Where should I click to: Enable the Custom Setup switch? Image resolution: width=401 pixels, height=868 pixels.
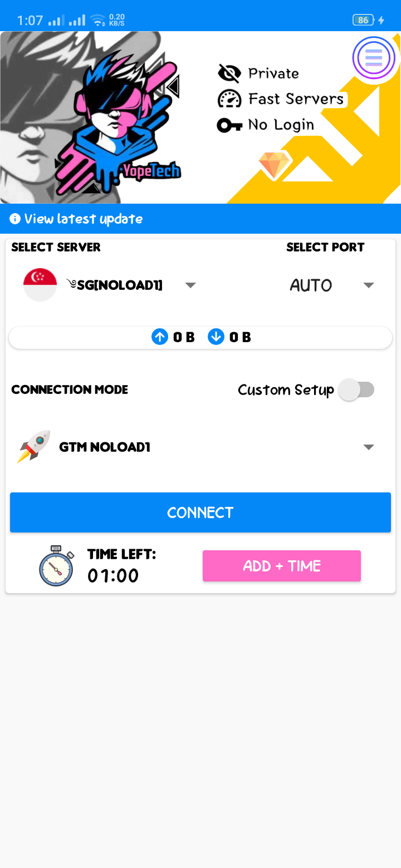(356, 389)
